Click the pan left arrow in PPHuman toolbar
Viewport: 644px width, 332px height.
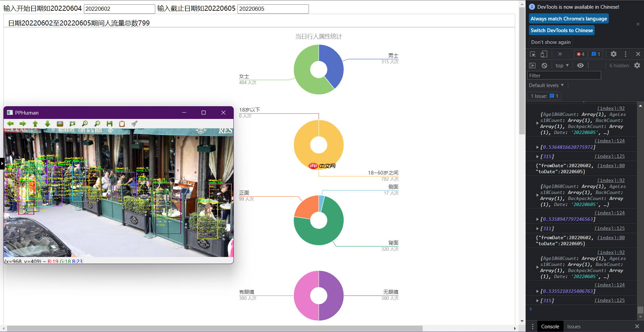click(10, 124)
